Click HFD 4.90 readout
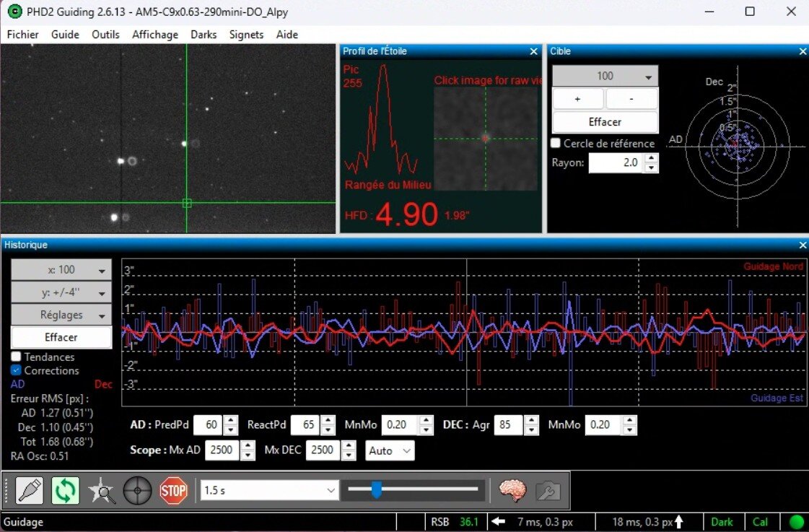Image resolution: width=809 pixels, height=532 pixels. [406, 214]
